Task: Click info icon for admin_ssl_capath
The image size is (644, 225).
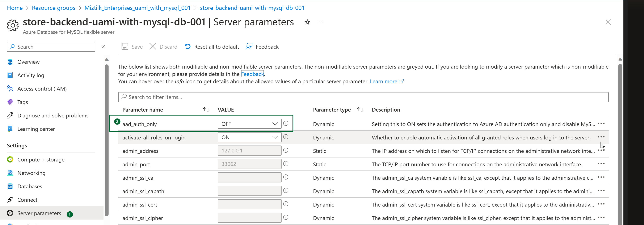Action: pos(286,191)
